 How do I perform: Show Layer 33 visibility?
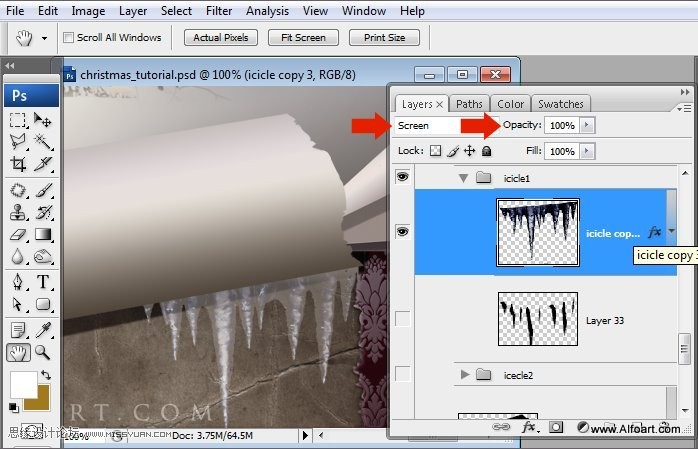pyautogui.click(x=402, y=319)
